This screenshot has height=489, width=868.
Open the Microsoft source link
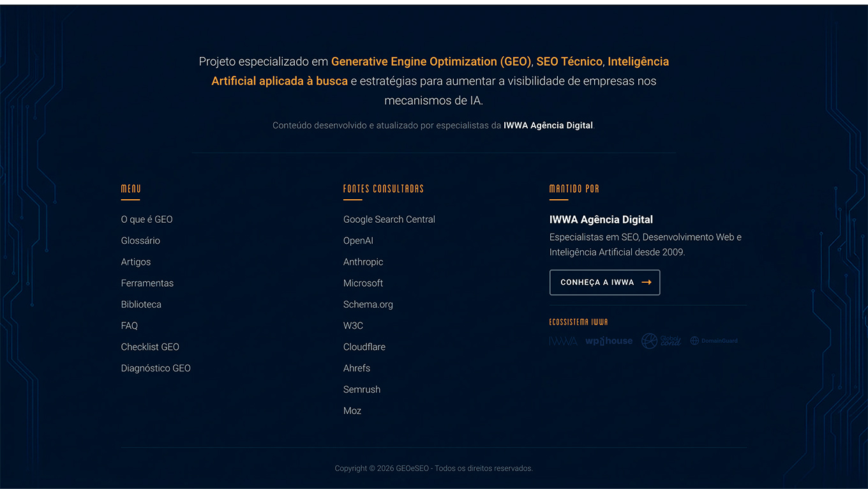point(363,283)
